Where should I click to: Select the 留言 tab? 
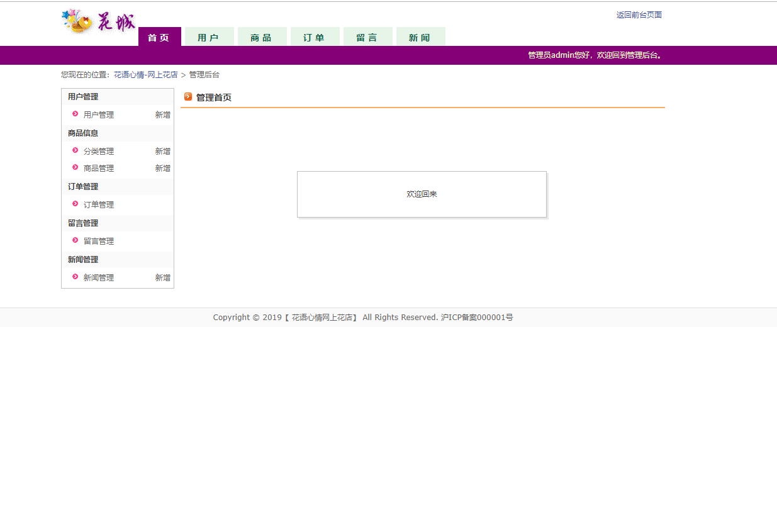367,36
